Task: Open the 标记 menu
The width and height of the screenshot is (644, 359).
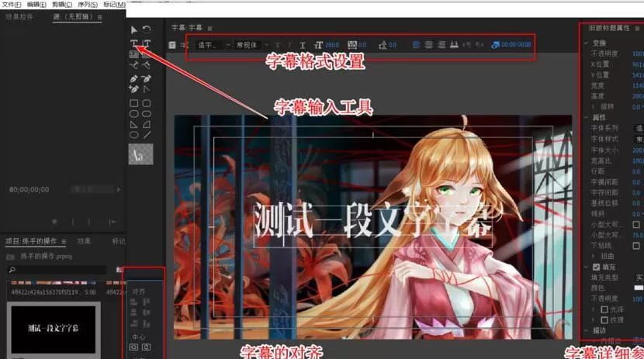Action: coord(114,5)
